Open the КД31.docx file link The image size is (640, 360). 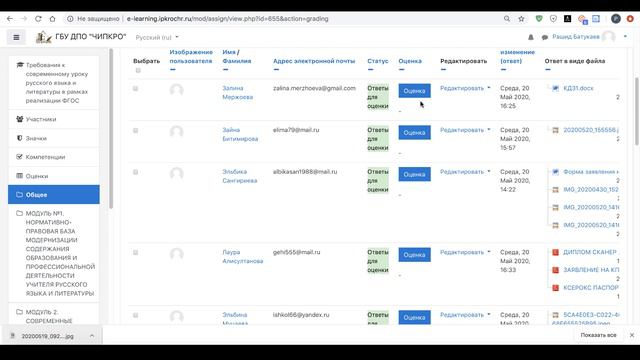click(578, 88)
